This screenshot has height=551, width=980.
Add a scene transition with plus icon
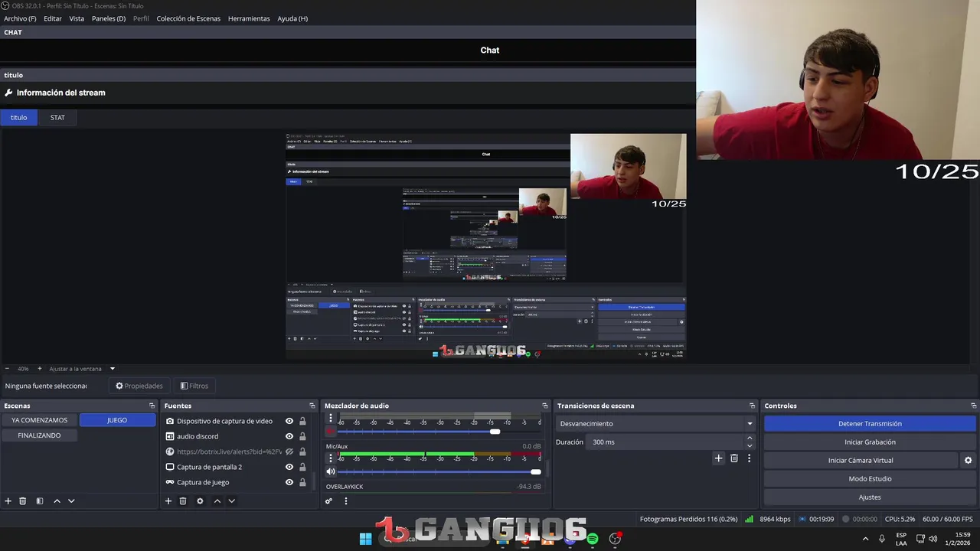coord(718,458)
